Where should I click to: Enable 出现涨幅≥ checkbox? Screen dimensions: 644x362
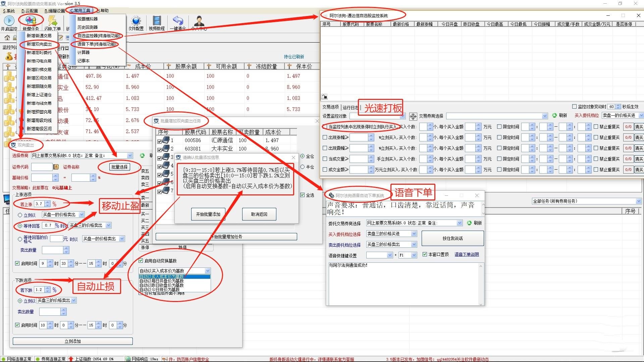[x=325, y=137]
